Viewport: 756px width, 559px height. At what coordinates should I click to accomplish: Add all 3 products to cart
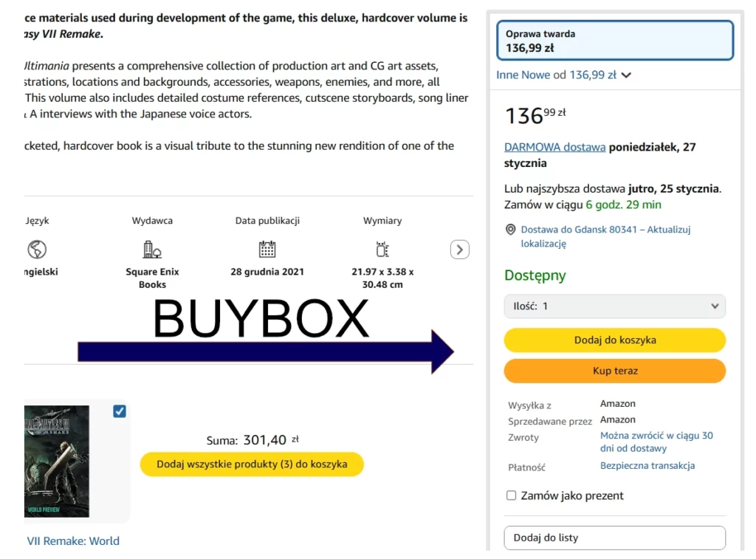coord(252,464)
